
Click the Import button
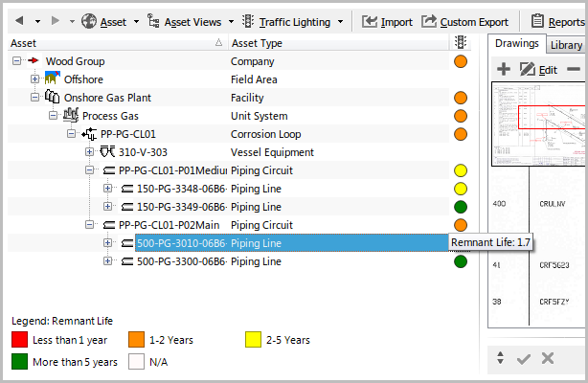point(388,21)
